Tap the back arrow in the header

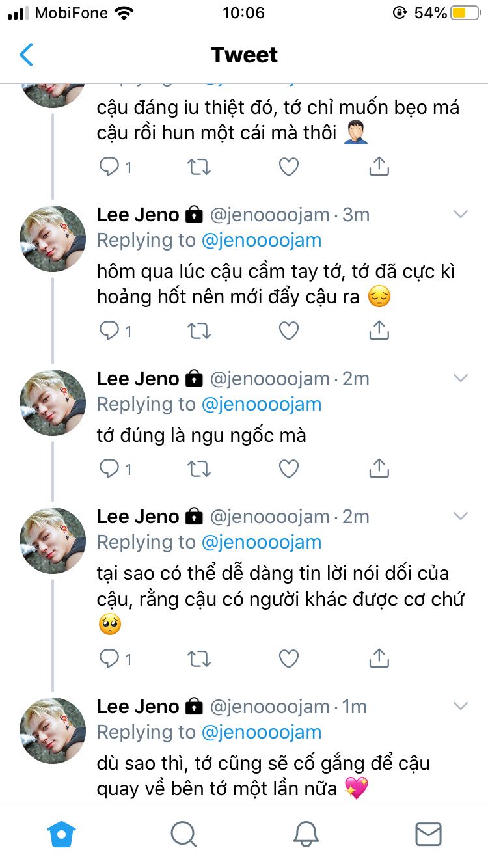tap(27, 55)
